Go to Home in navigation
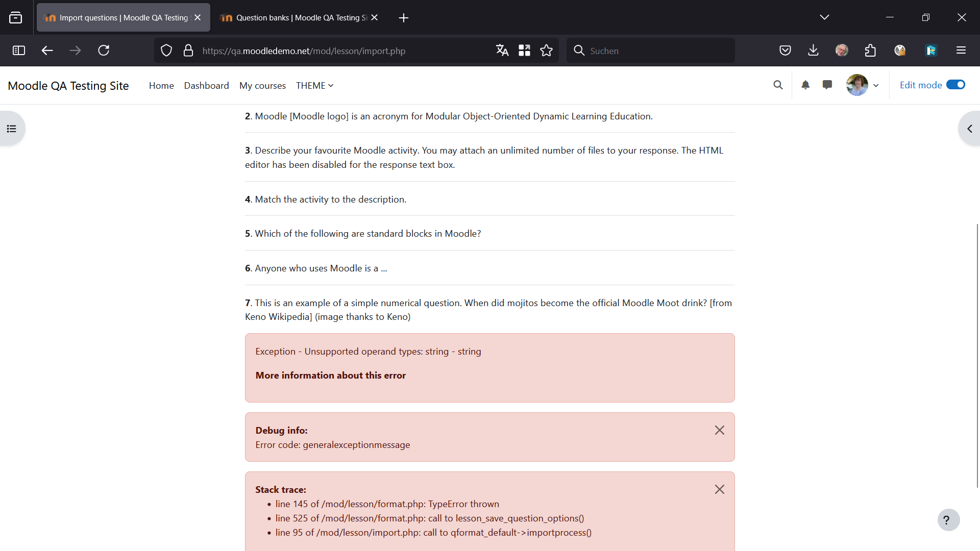This screenshot has height=551, width=980. click(x=161, y=86)
